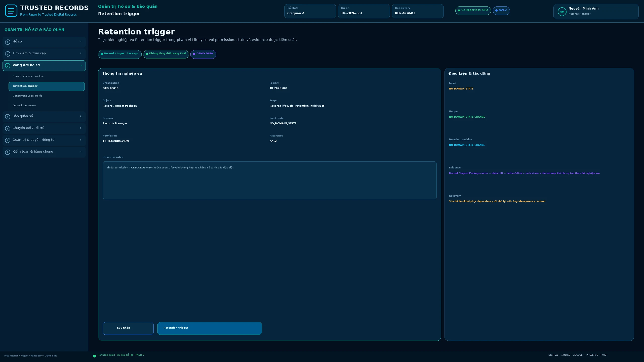Click the Assurance value AAL2 in form
Screen dimensions: 644x362
273,141
